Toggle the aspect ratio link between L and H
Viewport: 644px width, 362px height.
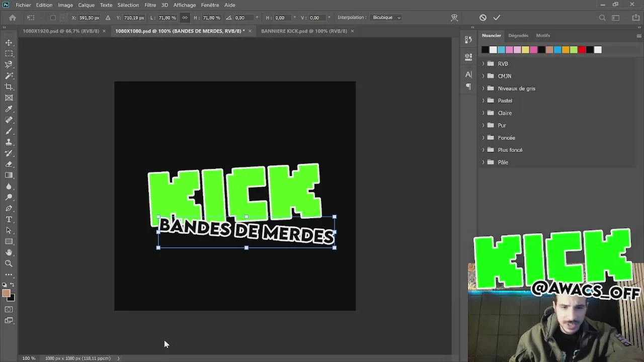185,18
